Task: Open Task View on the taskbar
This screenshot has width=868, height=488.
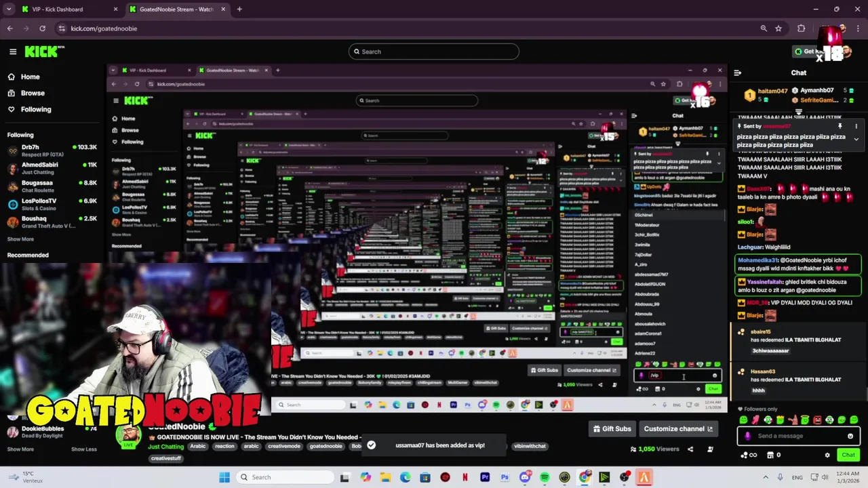Action: click(344, 477)
